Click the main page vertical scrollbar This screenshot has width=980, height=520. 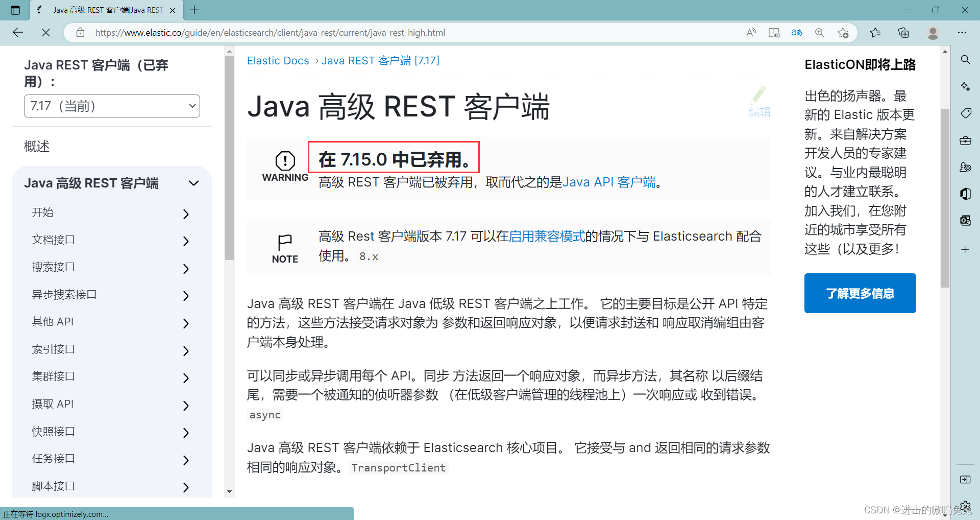(x=945, y=198)
